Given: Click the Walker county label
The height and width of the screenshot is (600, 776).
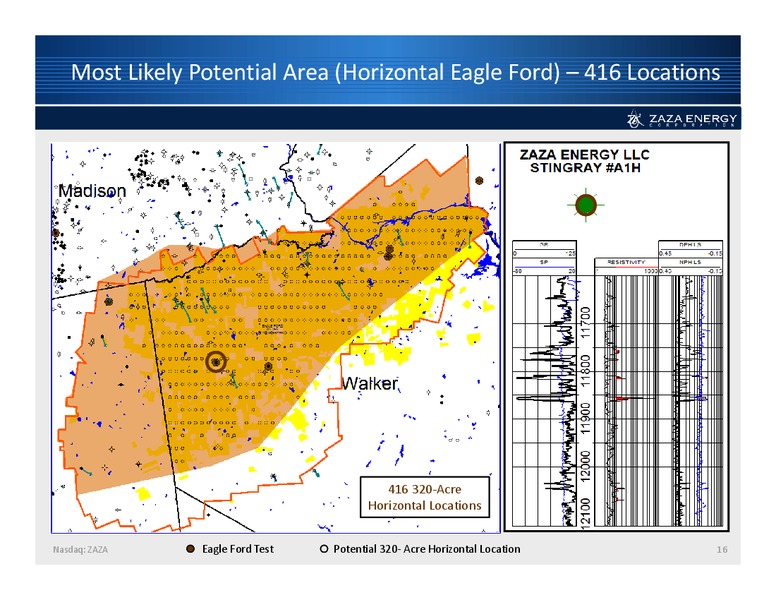Looking at the screenshot, I should [370, 383].
